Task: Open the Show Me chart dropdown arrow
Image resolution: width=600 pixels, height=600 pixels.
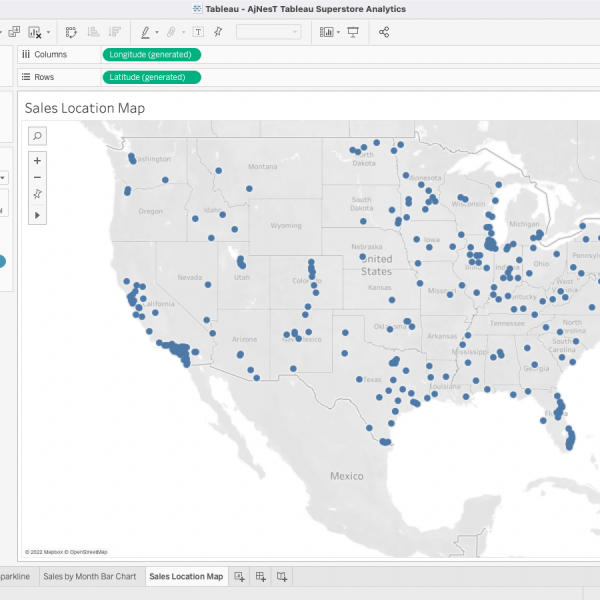Action: coord(339,32)
